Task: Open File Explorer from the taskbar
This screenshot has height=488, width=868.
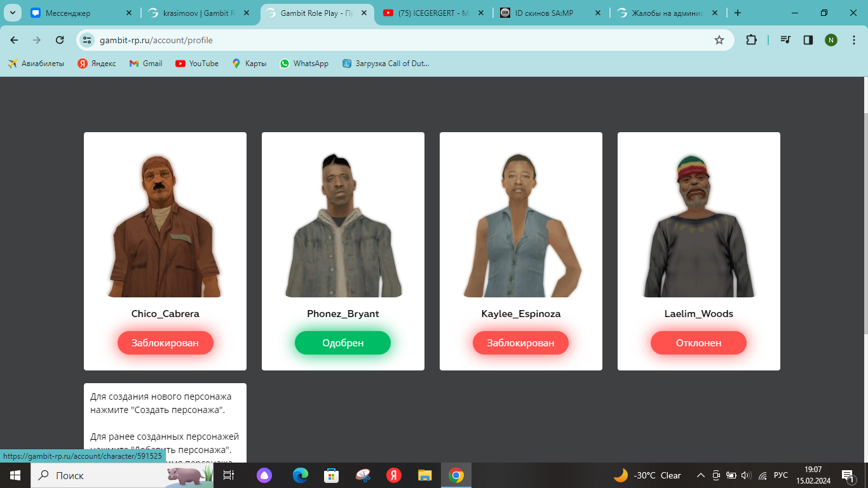Action: 425,475
